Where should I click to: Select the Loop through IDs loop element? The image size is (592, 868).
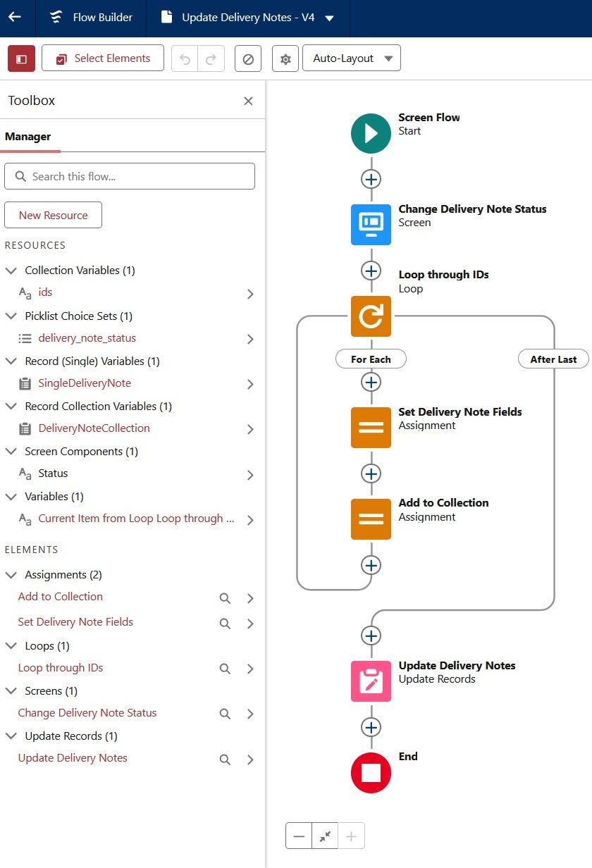(371, 316)
